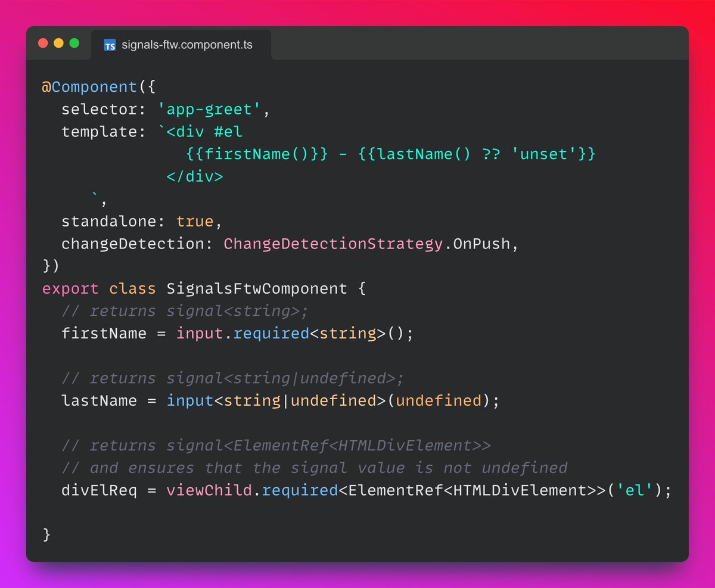Click the #el template reference

(x=229, y=132)
